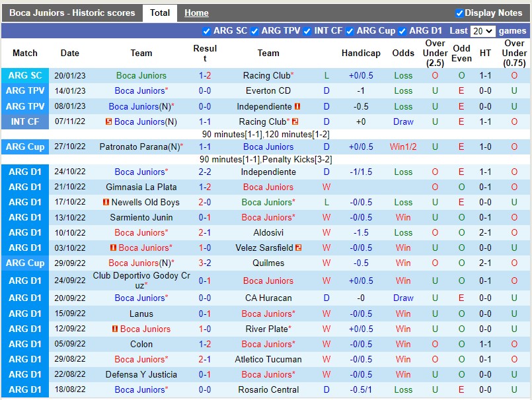Image resolution: width=532 pixels, height=400 pixels.
Task: Toggle the INT CF filter checkbox
Action: tap(307, 31)
